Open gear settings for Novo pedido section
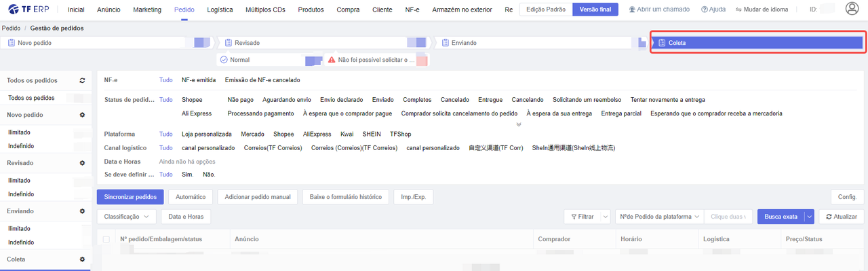The height and width of the screenshot is (271, 868). [x=82, y=115]
